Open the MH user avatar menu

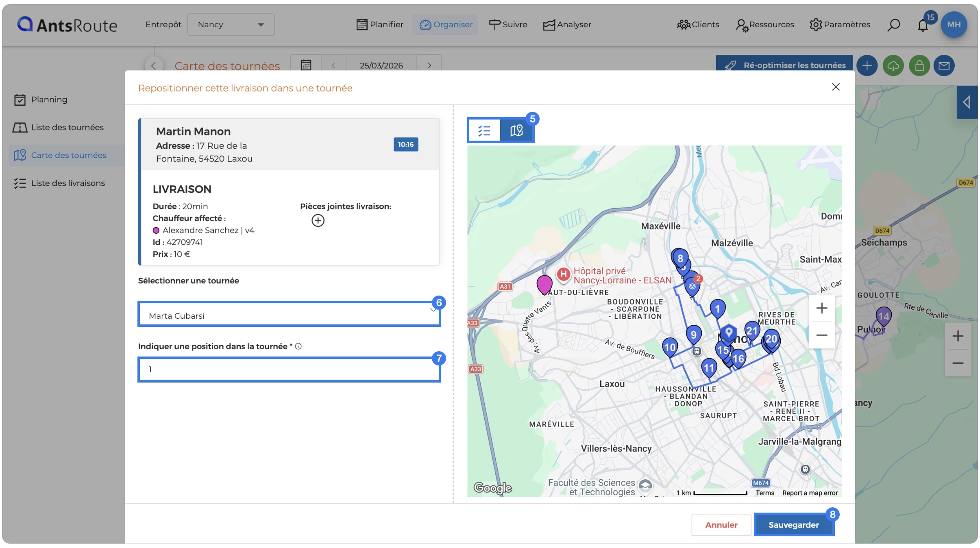pos(954,24)
